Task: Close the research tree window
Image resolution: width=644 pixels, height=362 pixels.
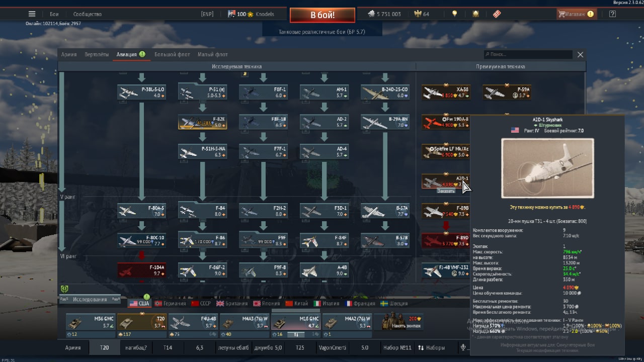Action: pyautogui.click(x=580, y=54)
